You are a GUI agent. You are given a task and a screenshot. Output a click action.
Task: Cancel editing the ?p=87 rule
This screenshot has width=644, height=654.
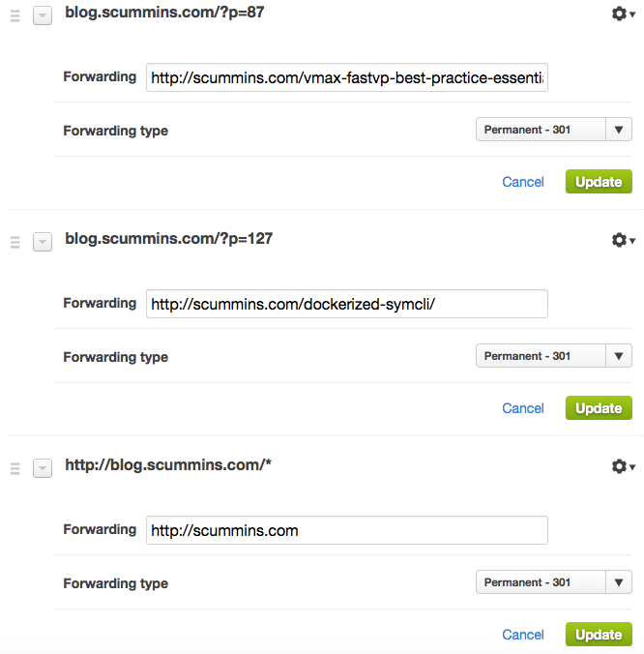[523, 182]
